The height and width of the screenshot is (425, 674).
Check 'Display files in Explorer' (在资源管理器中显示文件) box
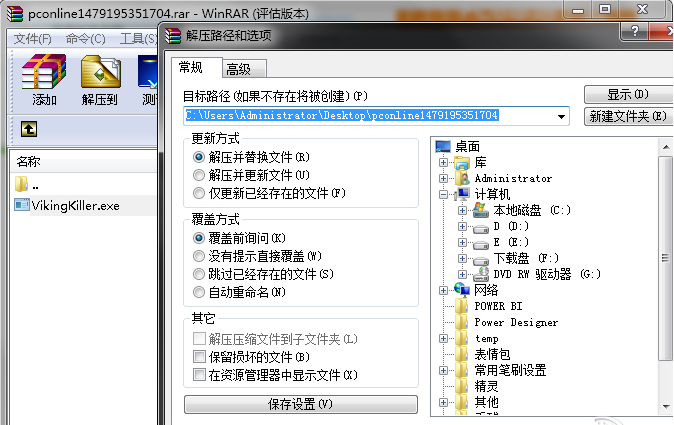click(x=198, y=375)
